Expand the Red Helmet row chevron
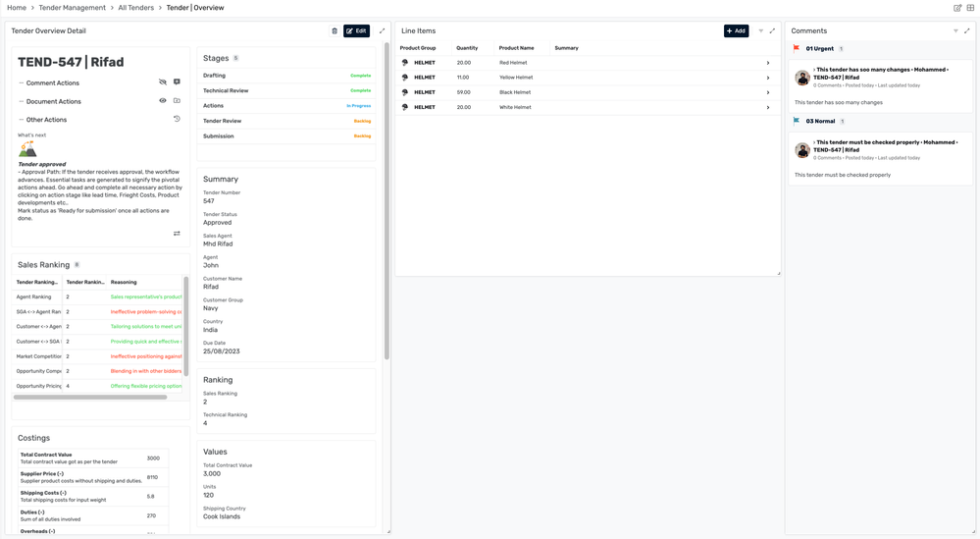The height and width of the screenshot is (539, 980). point(768,63)
